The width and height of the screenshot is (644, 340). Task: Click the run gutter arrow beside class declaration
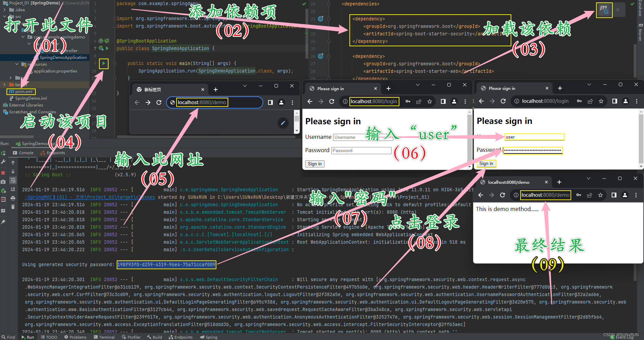(107, 48)
